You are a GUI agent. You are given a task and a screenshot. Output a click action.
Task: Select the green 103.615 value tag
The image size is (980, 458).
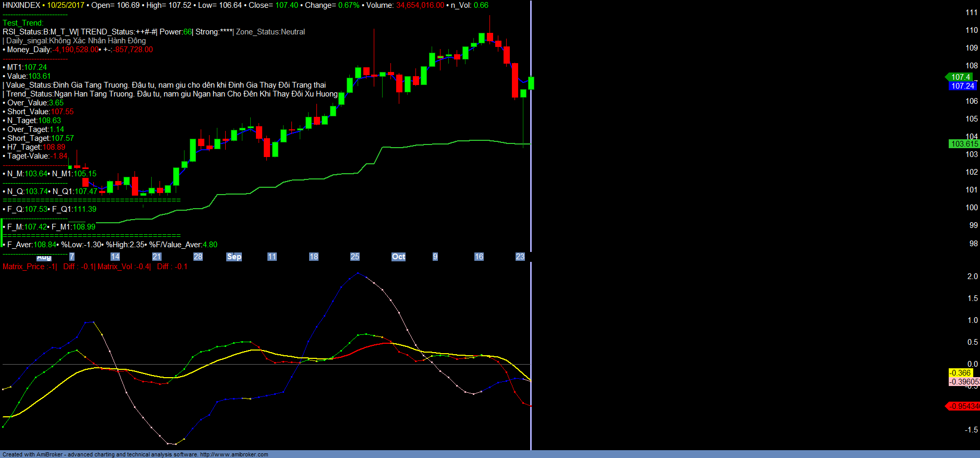coord(964,144)
